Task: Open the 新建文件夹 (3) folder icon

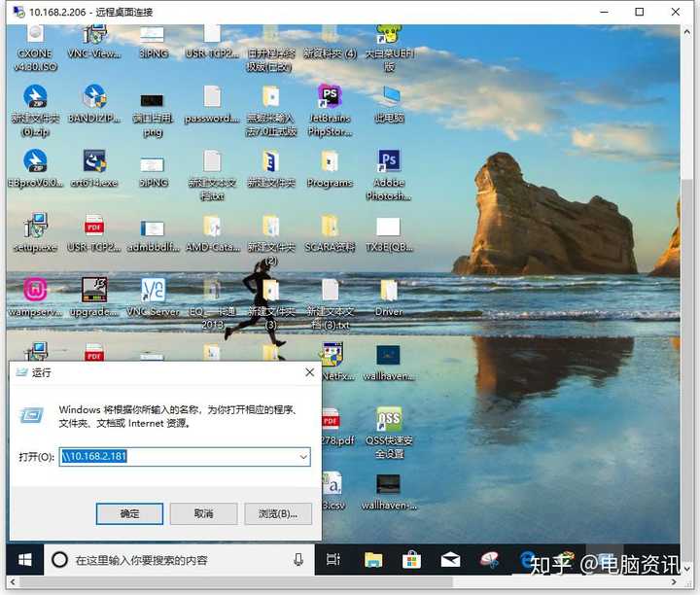Action: tap(271, 303)
